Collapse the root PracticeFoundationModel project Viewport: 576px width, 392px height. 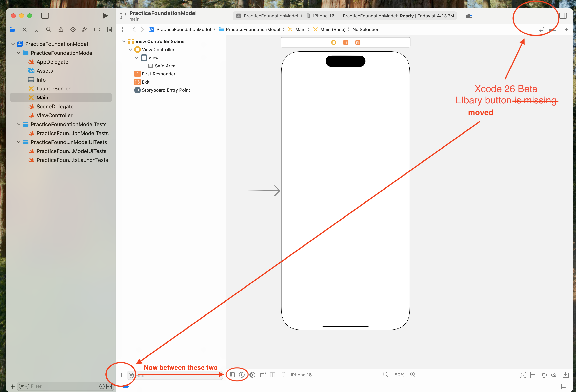click(13, 44)
